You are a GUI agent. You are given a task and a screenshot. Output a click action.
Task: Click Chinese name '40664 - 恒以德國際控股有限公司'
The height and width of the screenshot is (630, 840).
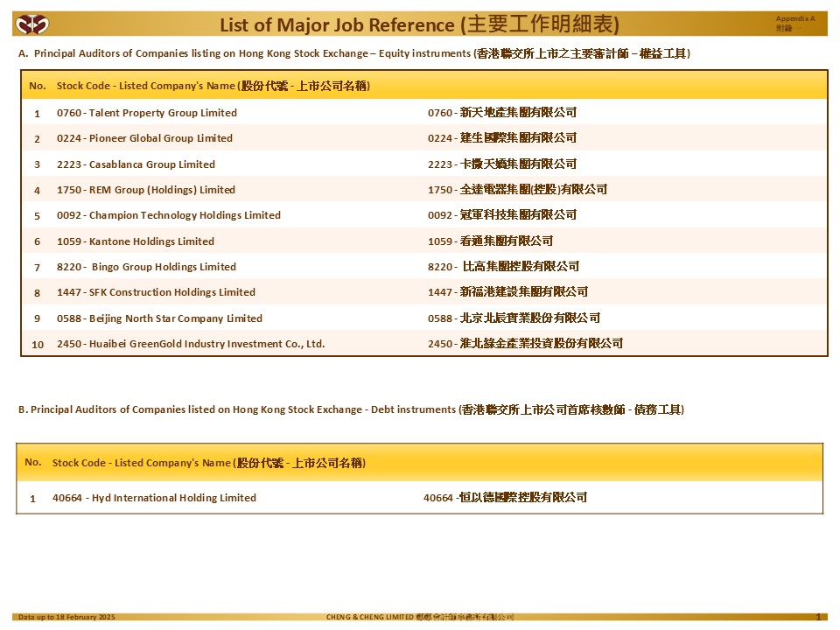pyautogui.click(x=505, y=498)
